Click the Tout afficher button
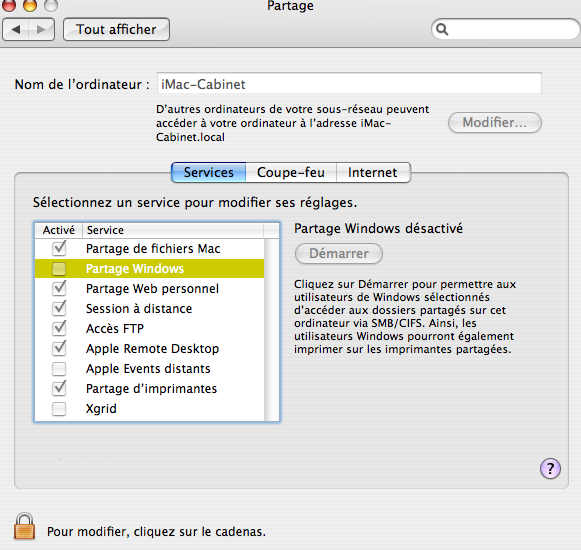581x550 pixels. 116,29
